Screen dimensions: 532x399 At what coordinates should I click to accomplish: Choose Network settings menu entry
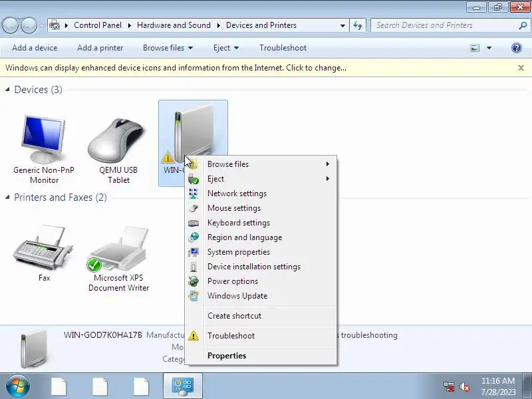pyautogui.click(x=261, y=194)
